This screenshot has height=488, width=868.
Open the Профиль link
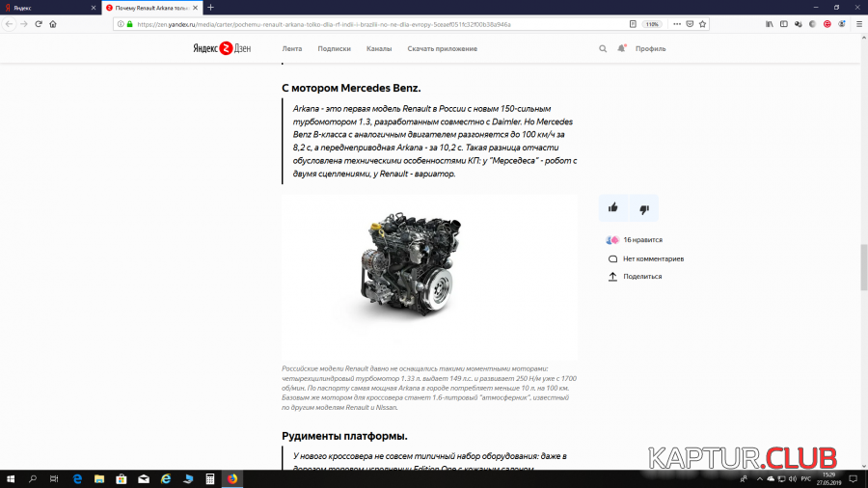[x=650, y=48]
